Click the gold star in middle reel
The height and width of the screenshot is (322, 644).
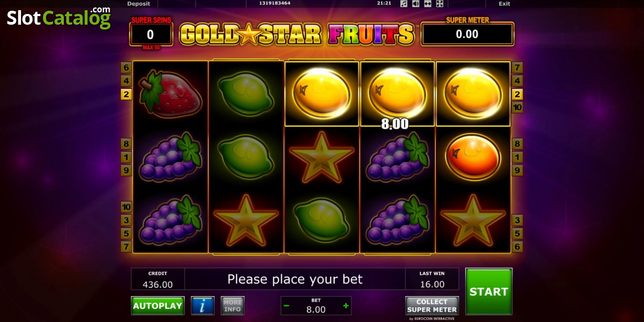[321, 157]
